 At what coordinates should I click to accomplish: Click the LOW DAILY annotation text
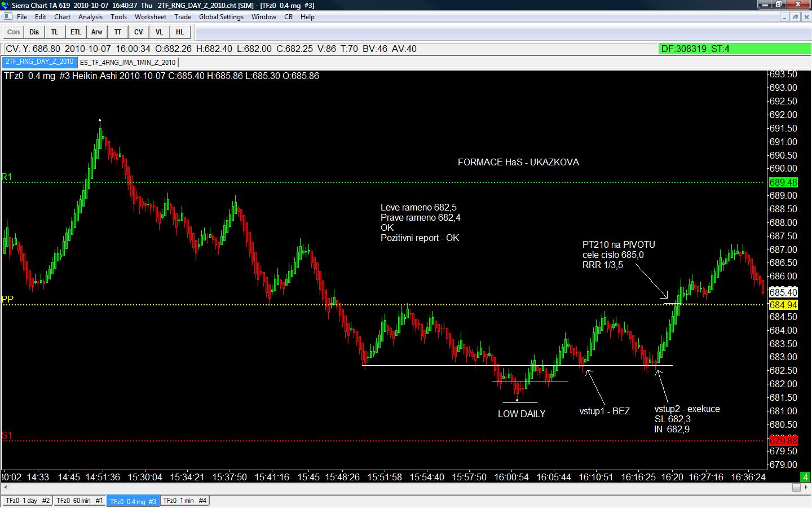click(522, 414)
